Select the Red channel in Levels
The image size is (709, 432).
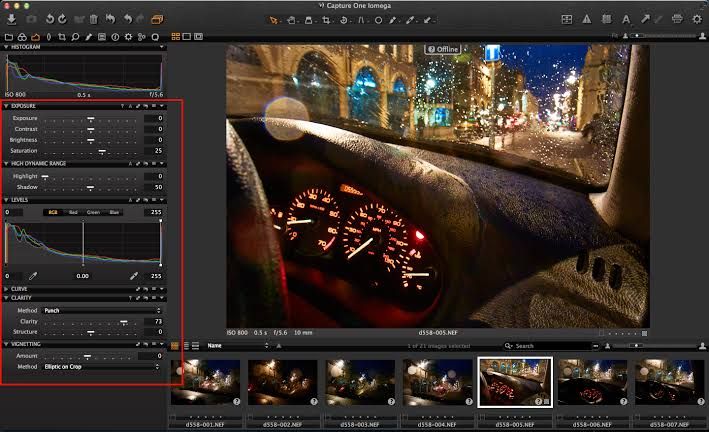point(73,212)
